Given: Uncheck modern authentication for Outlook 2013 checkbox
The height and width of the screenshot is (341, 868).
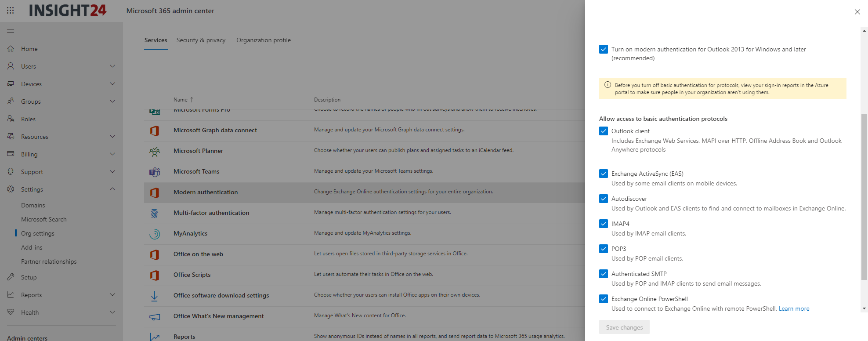Looking at the screenshot, I should 604,49.
